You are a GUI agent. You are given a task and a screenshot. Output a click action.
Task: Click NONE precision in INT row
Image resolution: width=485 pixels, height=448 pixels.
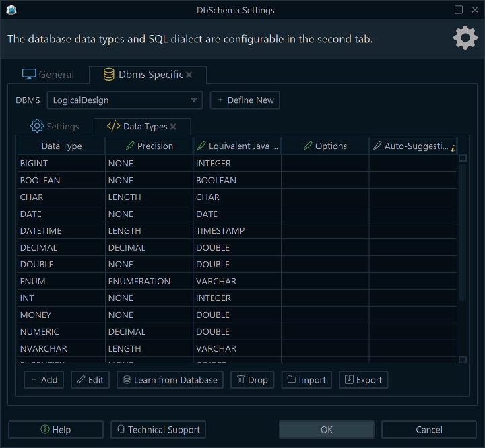click(x=150, y=298)
